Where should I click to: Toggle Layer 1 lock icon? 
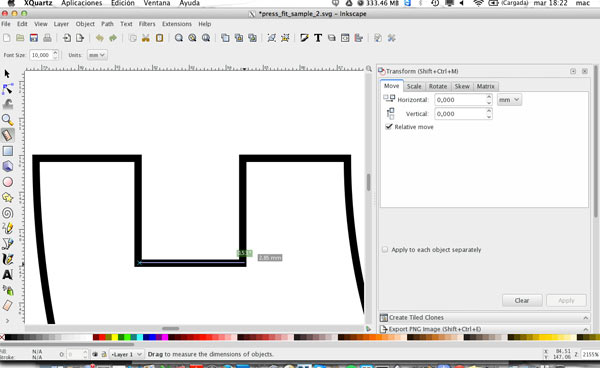pos(104,354)
